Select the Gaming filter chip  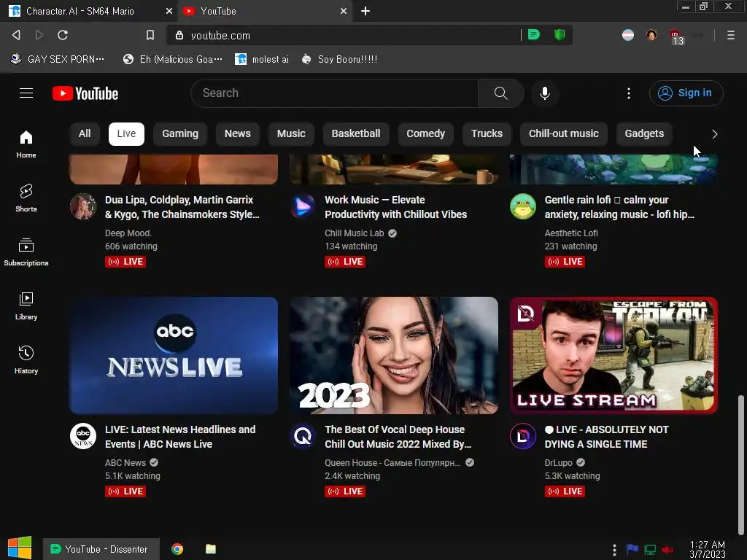click(180, 134)
